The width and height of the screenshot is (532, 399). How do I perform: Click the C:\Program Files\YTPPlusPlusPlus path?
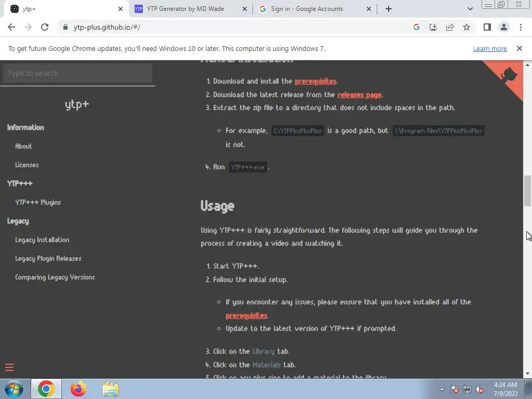coord(438,131)
